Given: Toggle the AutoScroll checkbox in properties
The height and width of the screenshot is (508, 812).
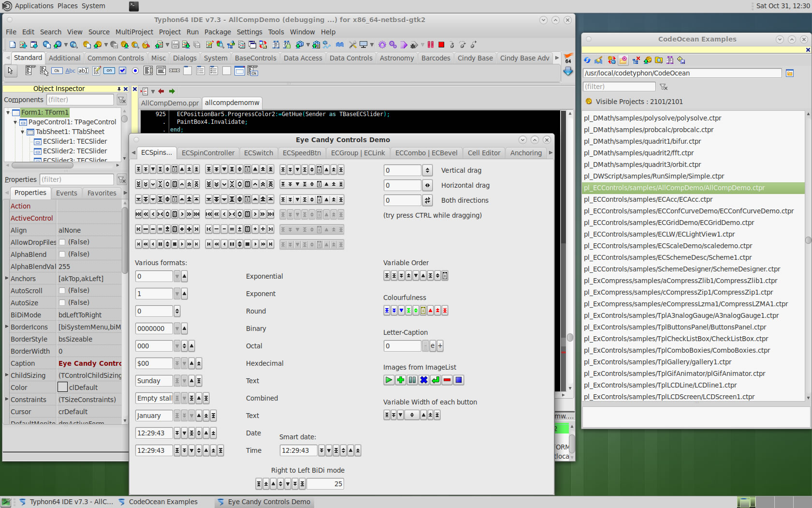Looking at the screenshot, I should pyautogui.click(x=62, y=290).
